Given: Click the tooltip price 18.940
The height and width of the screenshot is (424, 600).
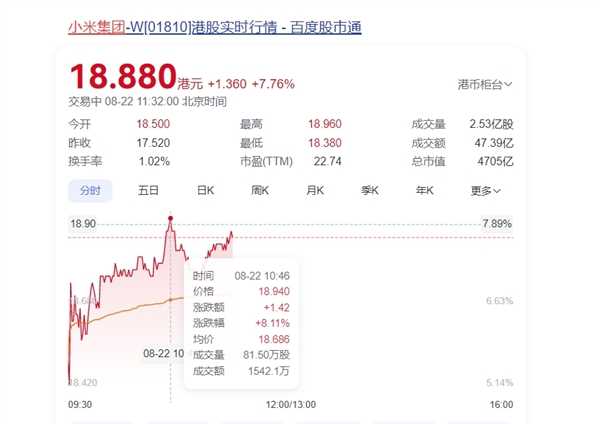Looking at the screenshot, I should click(274, 292).
